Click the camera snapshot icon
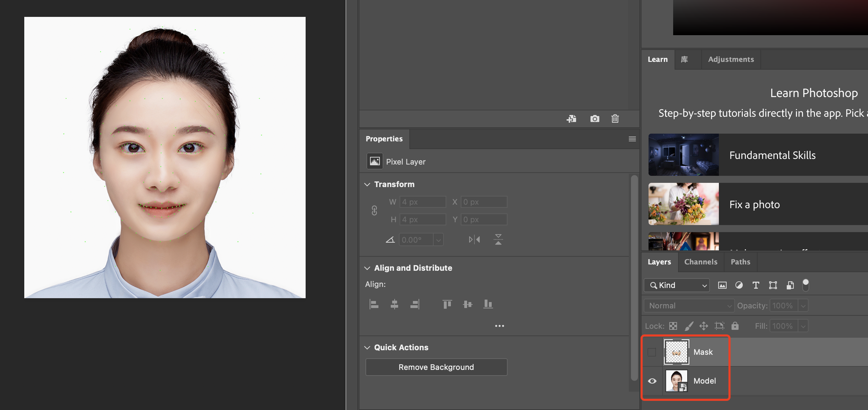This screenshot has width=868, height=410. (x=594, y=119)
